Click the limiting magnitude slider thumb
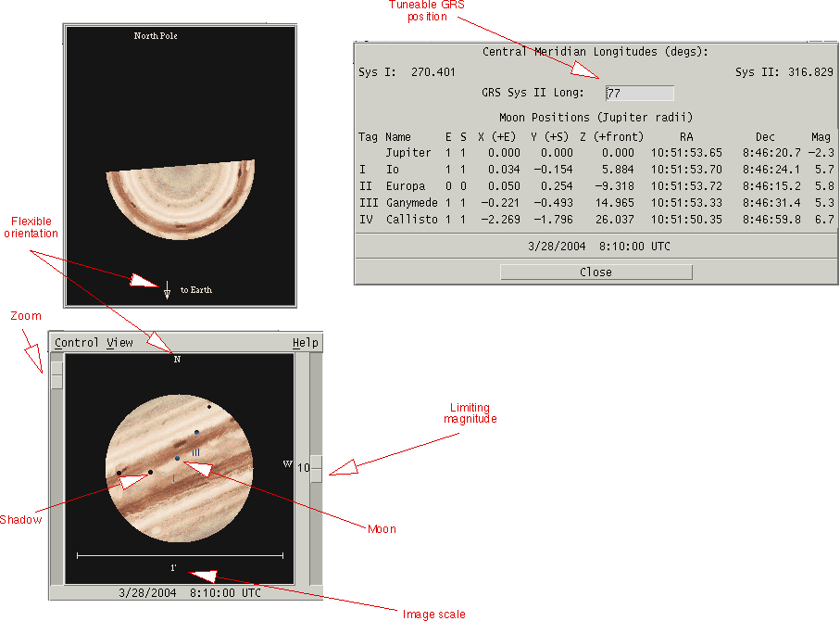Screen dimensions: 840x621 (317, 468)
